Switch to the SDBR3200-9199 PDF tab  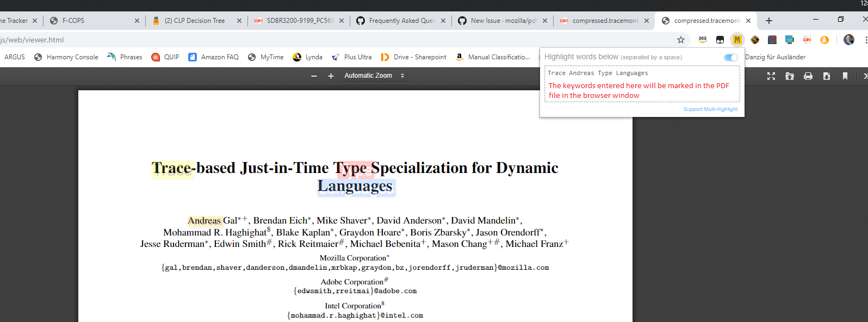pos(300,21)
